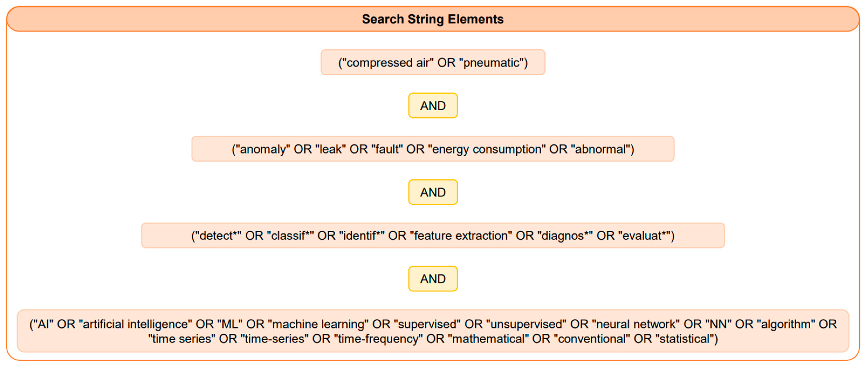This screenshot has height=370, width=868.
Task: Click the "machine learning" search term
Action: pyautogui.click(x=318, y=324)
